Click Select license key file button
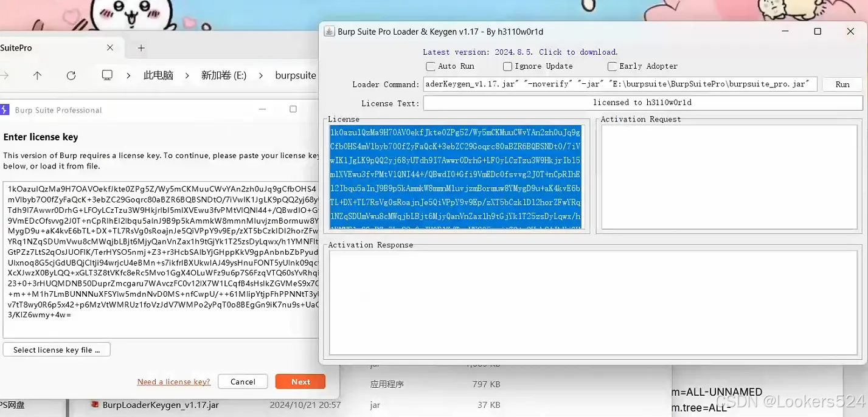Image resolution: width=868 pixels, height=417 pixels. [x=57, y=350]
